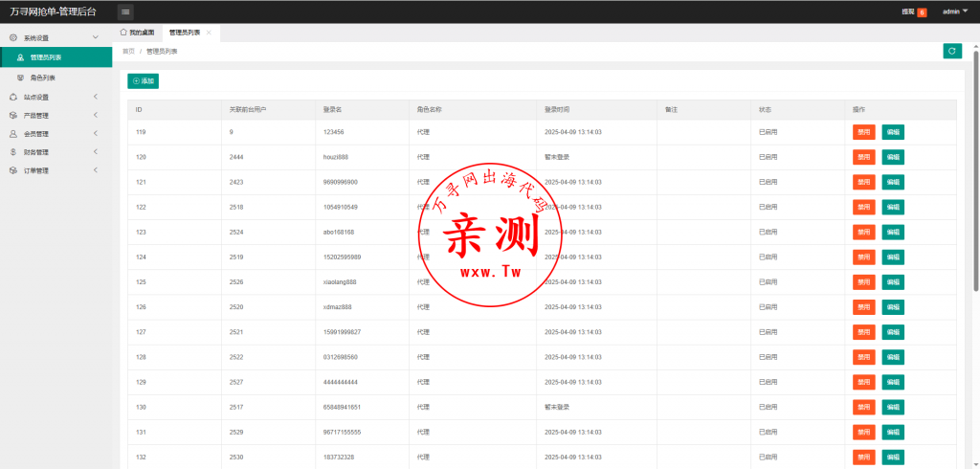
Task: Click 编辑 for login 1054910549
Action: pyautogui.click(x=893, y=207)
